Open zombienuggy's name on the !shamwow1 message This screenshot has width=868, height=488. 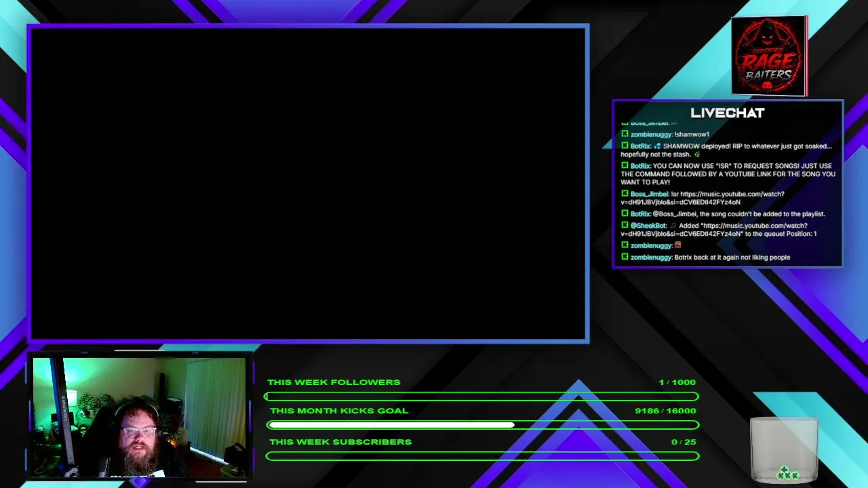(651, 134)
